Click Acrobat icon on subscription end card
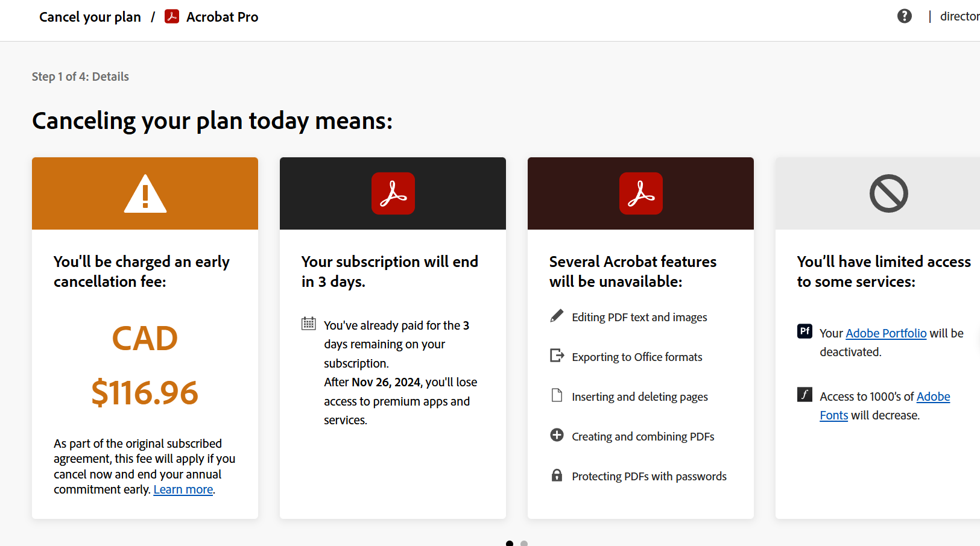 (393, 193)
